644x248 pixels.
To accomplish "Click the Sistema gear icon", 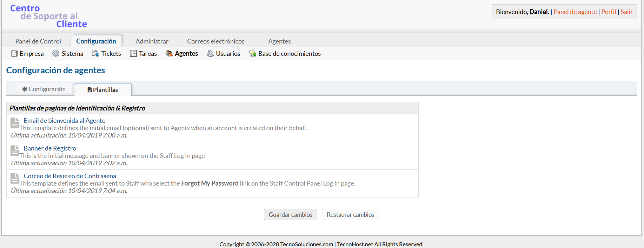I will point(55,53).
